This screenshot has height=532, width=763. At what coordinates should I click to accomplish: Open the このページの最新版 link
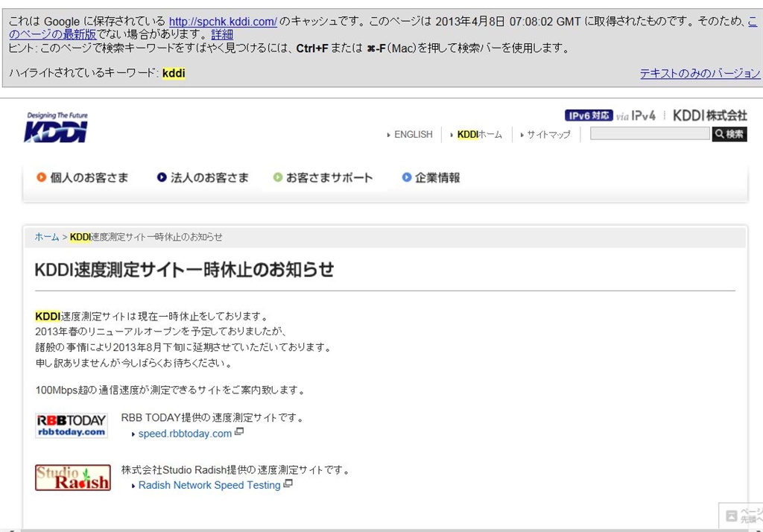53,34
